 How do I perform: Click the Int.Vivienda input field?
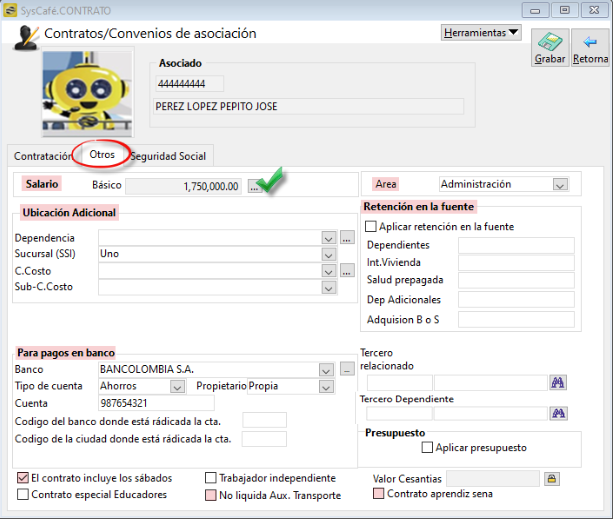pyautogui.click(x=516, y=262)
